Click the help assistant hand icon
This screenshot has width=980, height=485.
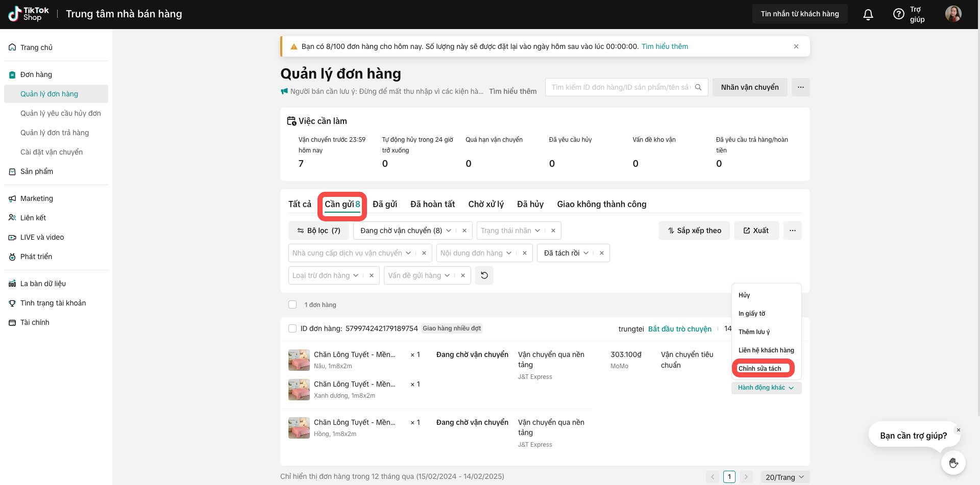click(x=953, y=463)
